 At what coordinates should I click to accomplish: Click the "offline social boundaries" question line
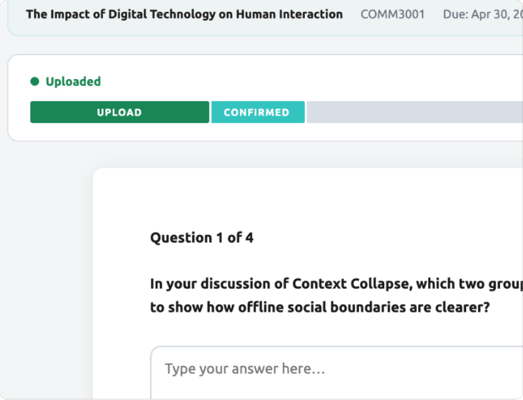320,307
